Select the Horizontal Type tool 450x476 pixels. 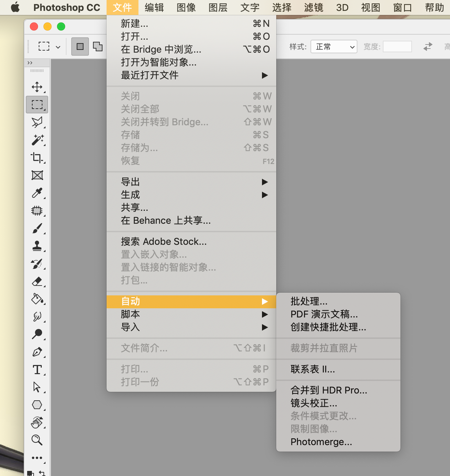point(37,369)
